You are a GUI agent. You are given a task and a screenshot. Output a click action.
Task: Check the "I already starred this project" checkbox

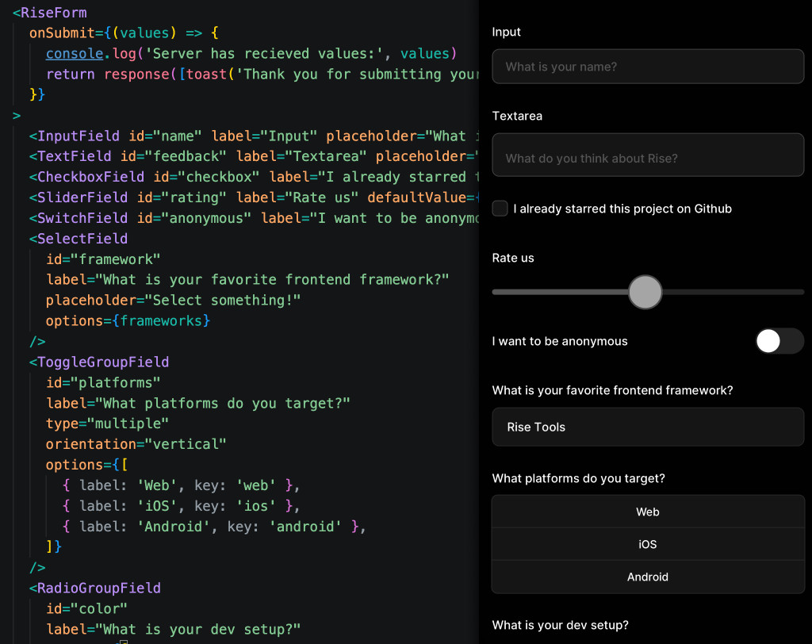tap(500, 209)
